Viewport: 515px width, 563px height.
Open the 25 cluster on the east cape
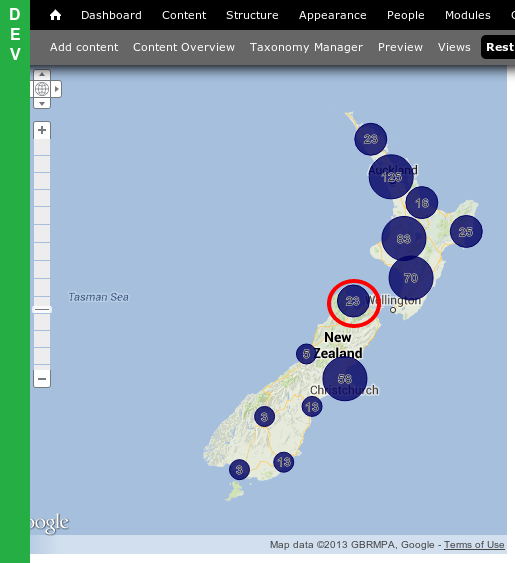[x=466, y=232]
